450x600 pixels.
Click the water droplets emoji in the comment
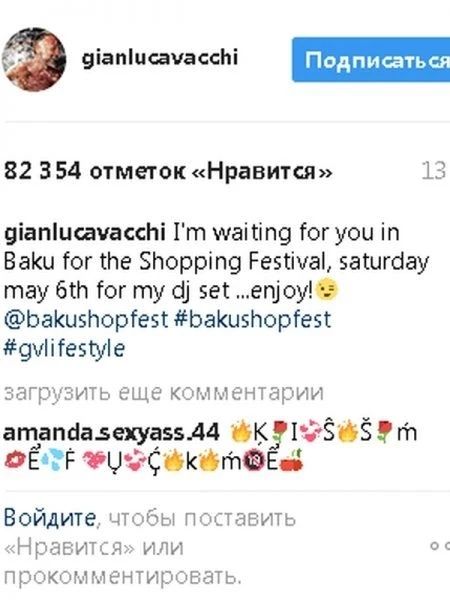(x=51, y=461)
